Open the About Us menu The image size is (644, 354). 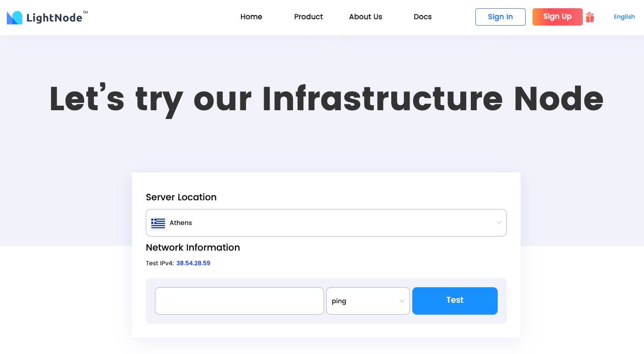coord(365,17)
